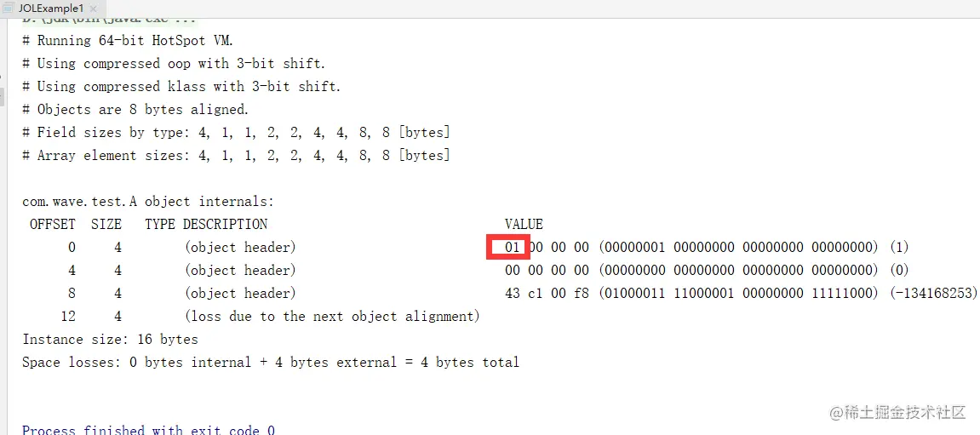Click the binary string "00000001 00000000 00000000 00000000"

coord(739,248)
